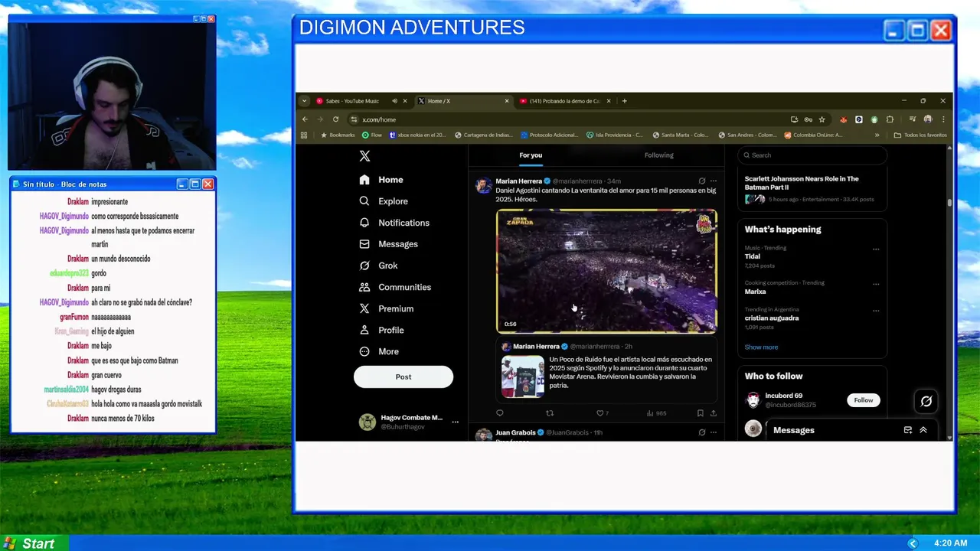Click Grok icon on Juan Grabois post
980x551 pixels.
tap(702, 432)
